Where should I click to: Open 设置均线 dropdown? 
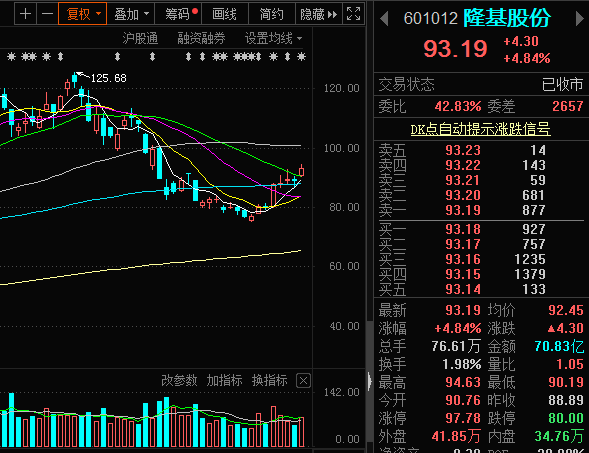tap(273, 38)
